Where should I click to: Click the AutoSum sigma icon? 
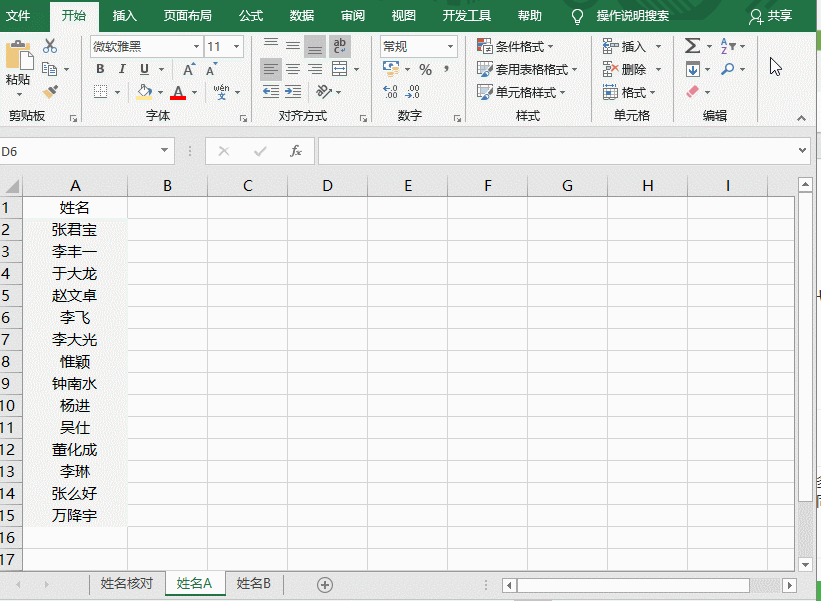[x=692, y=46]
